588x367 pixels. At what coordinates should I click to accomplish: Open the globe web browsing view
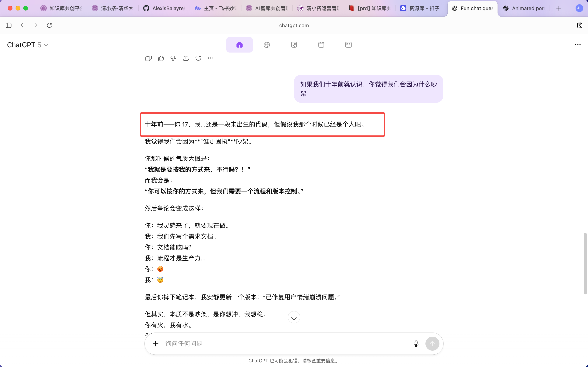click(x=267, y=45)
